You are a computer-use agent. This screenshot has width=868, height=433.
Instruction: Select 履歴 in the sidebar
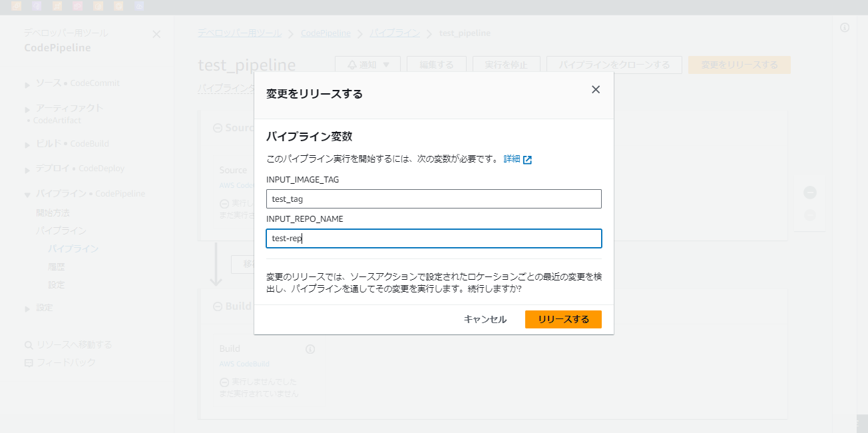pyautogui.click(x=57, y=266)
